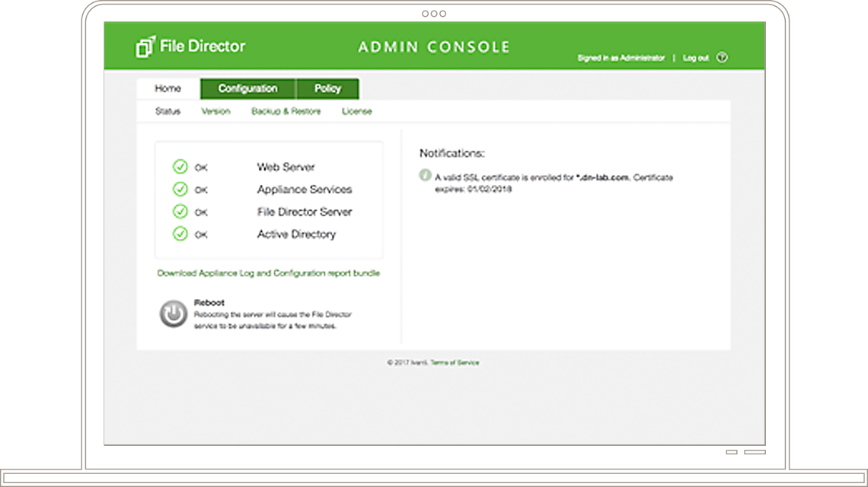Switch to the Home tab

pyautogui.click(x=168, y=88)
